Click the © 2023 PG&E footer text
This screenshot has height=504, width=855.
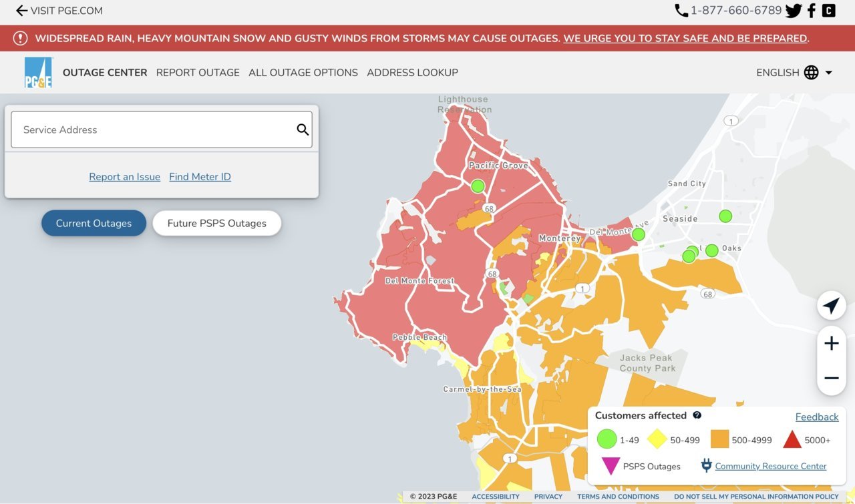(434, 497)
